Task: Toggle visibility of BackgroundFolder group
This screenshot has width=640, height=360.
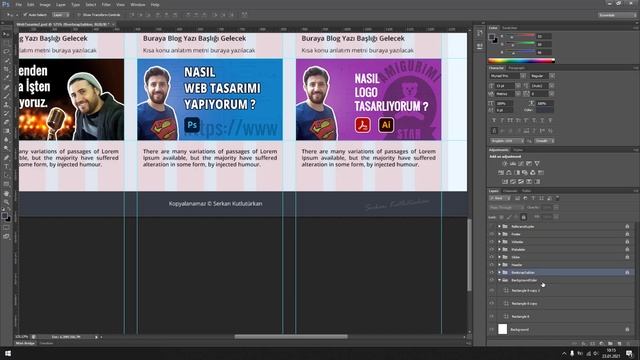Action: (491, 280)
